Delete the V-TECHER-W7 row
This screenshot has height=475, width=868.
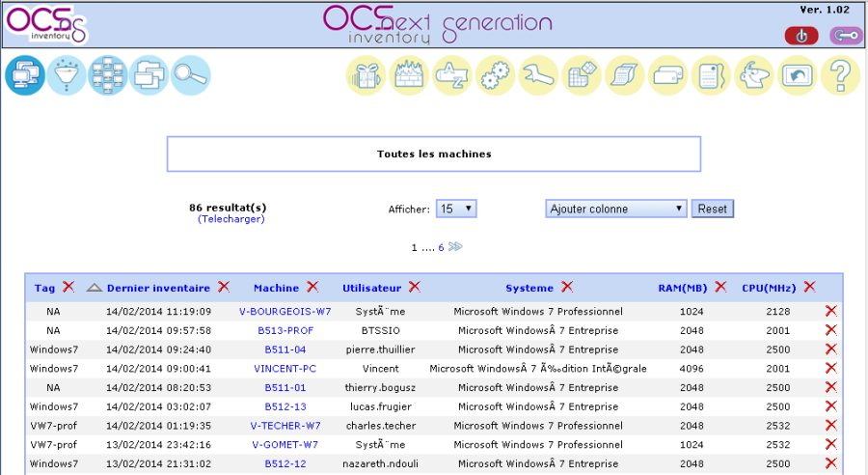pyautogui.click(x=831, y=426)
